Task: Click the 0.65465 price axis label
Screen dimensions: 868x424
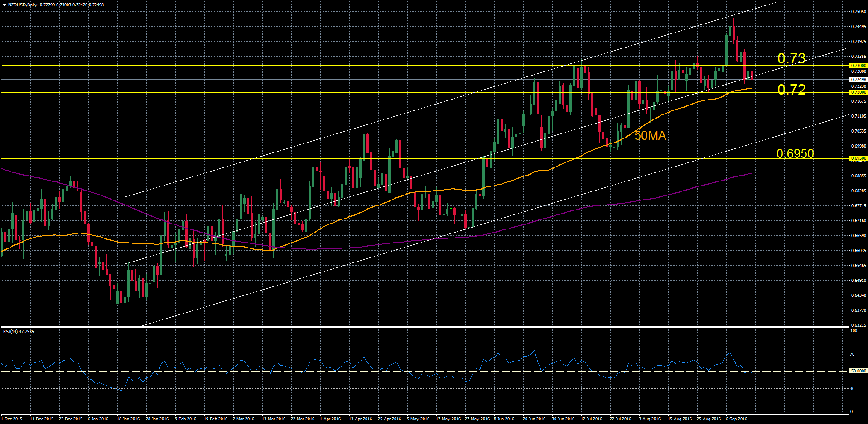Action: click(x=859, y=266)
